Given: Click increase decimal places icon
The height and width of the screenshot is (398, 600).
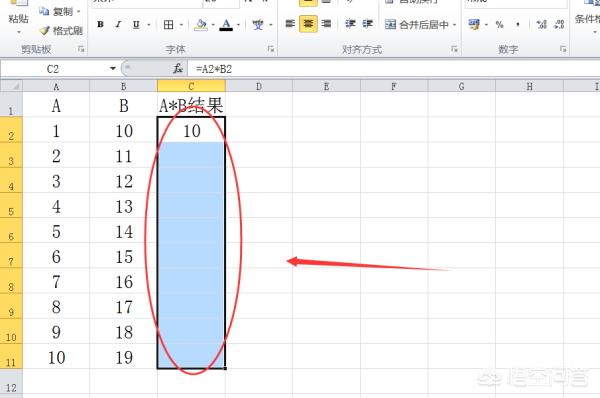Looking at the screenshot, I should pyautogui.click(x=541, y=24).
